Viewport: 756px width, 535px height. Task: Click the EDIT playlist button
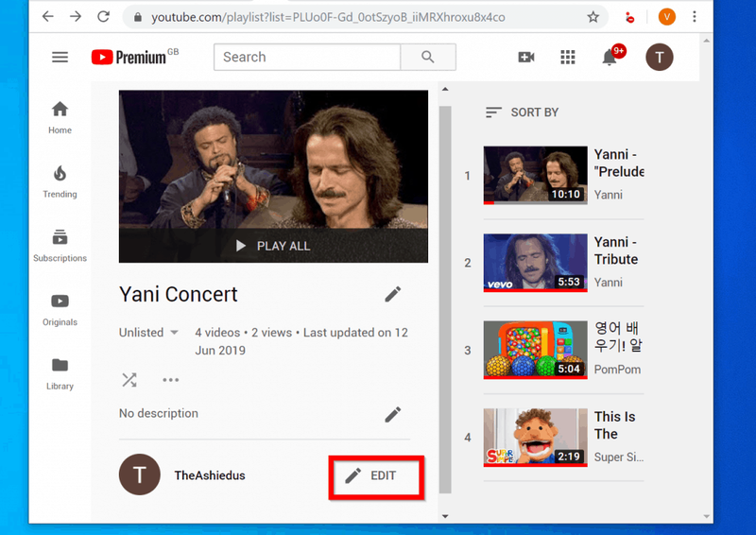[376, 476]
